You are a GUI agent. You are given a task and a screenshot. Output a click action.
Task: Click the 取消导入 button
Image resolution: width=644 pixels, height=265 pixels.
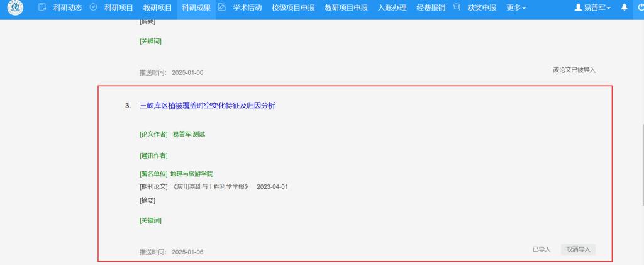578,249
